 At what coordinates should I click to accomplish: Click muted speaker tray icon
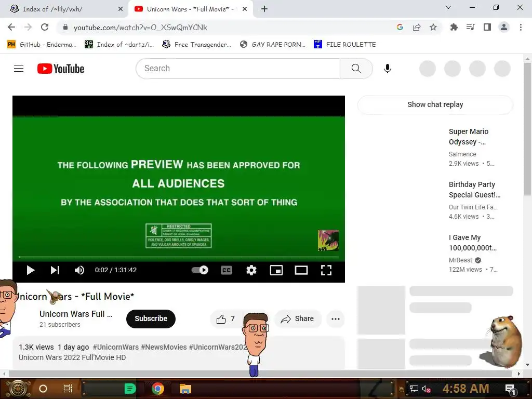point(426,389)
